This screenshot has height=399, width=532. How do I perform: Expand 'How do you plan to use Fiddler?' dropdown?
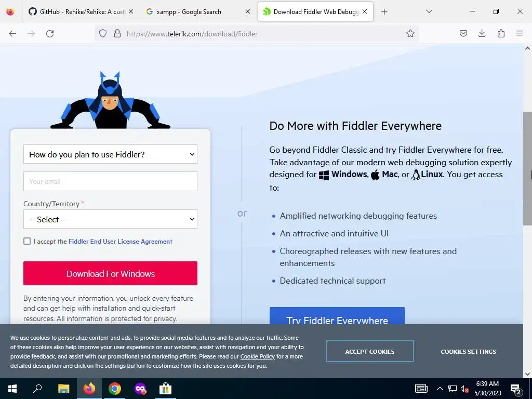point(110,154)
